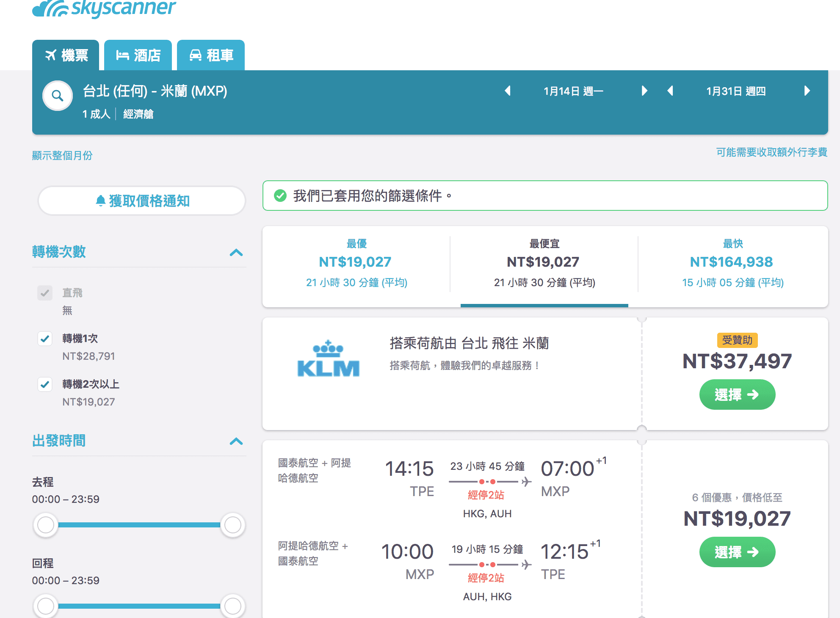The width and height of the screenshot is (840, 618).
Task: Collapse the 出發時間 departure time section
Action: pos(236,441)
